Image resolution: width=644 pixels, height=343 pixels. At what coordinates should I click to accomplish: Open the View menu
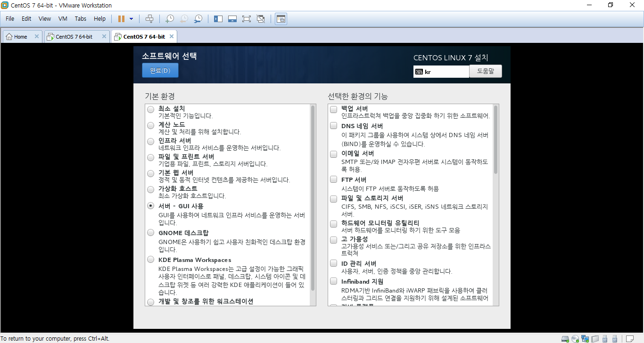[x=45, y=19]
